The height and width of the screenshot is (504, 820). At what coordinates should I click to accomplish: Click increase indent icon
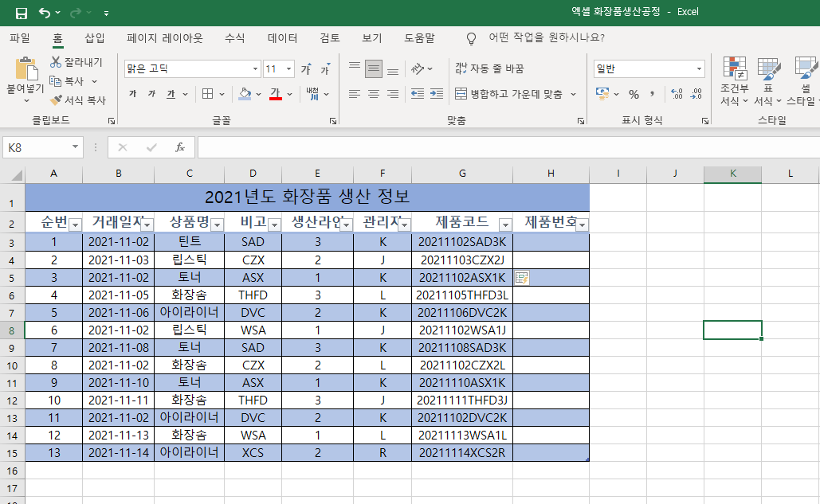[437, 94]
